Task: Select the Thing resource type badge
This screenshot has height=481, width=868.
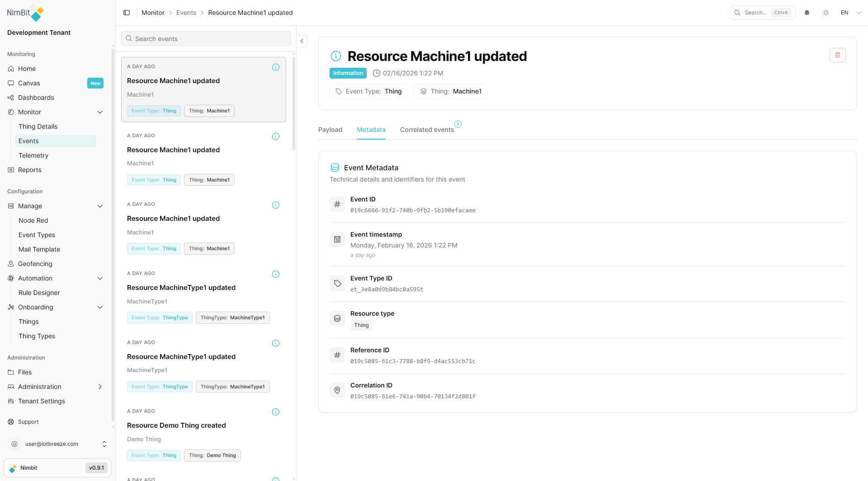Action: pos(361,325)
